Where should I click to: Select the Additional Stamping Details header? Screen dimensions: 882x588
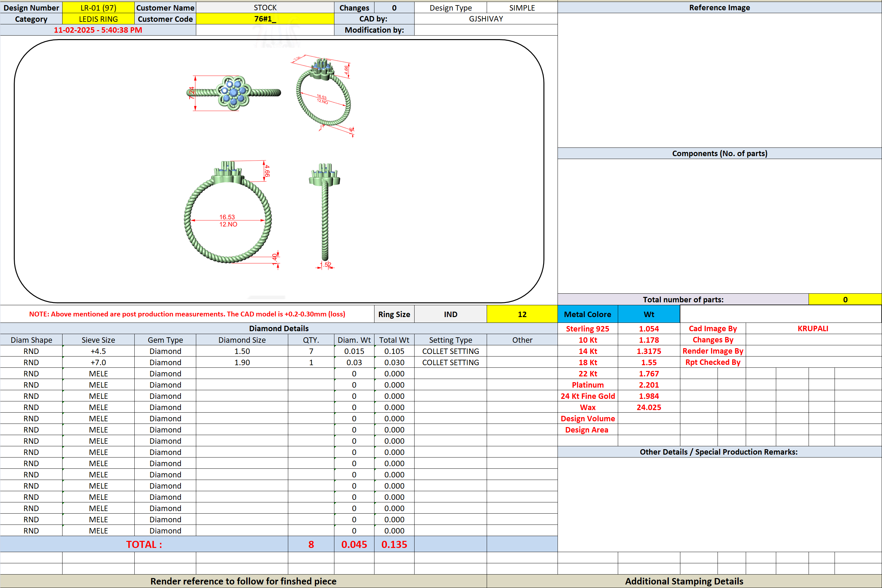[x=684, y=581]
